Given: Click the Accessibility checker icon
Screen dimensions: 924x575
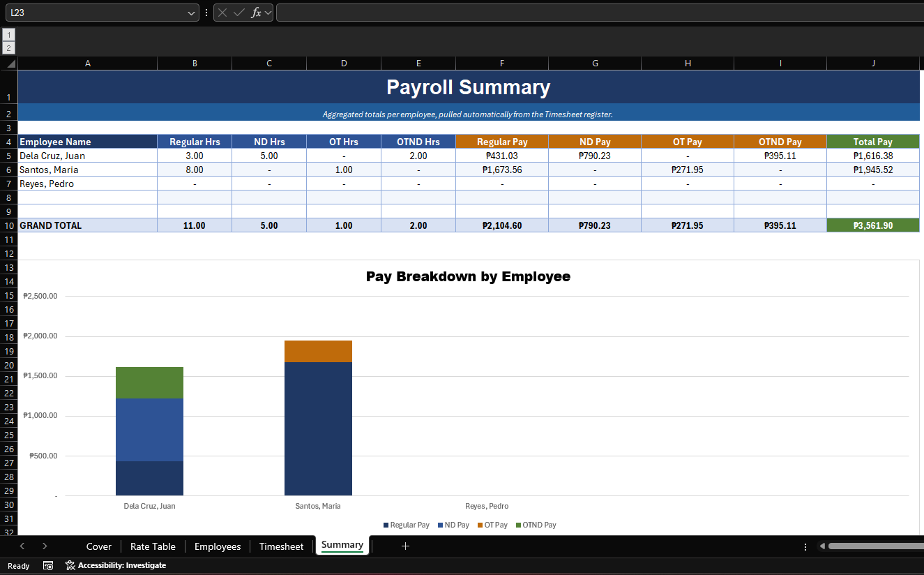Looking at the screenshot, I should tap(70, 565).
